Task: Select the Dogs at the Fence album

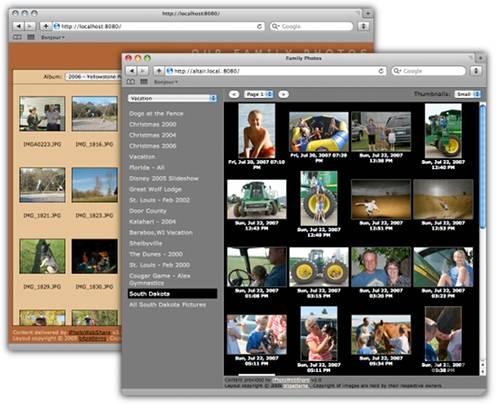Action: (x=156, y=113)
